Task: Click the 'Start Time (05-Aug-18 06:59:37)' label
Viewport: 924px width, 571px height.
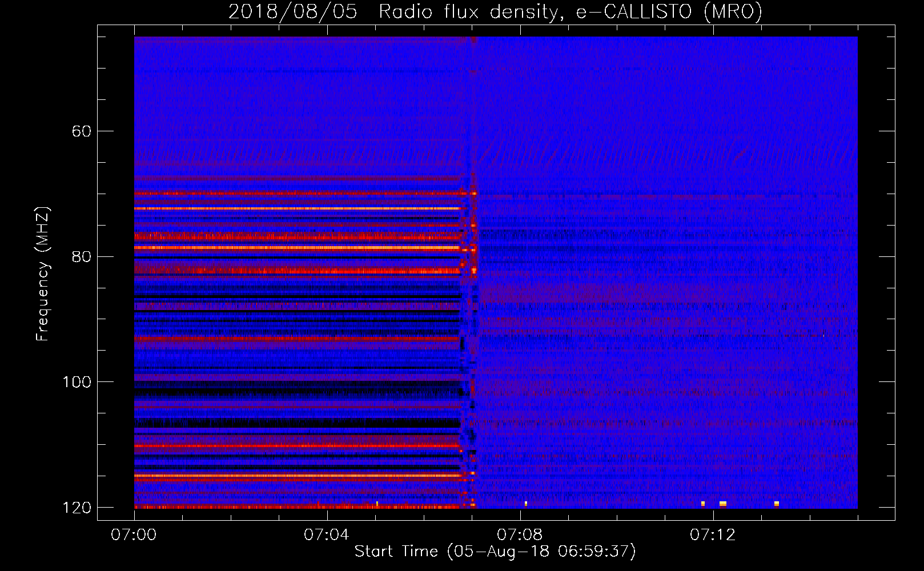Action: (495, 552)
